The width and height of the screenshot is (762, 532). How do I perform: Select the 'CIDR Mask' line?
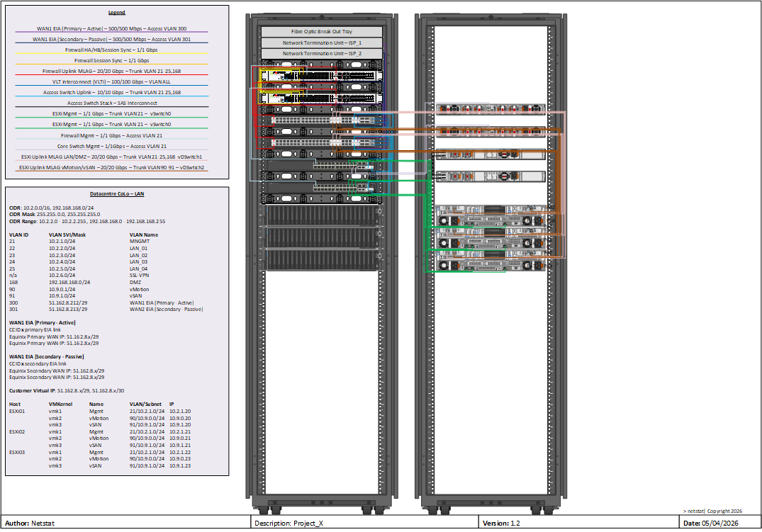point(55,214)
